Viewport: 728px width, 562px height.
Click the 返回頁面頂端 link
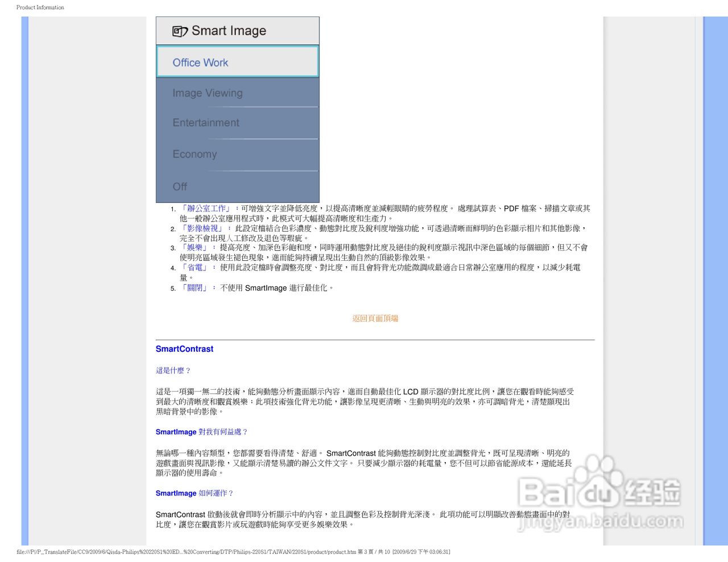click(375, 318)
